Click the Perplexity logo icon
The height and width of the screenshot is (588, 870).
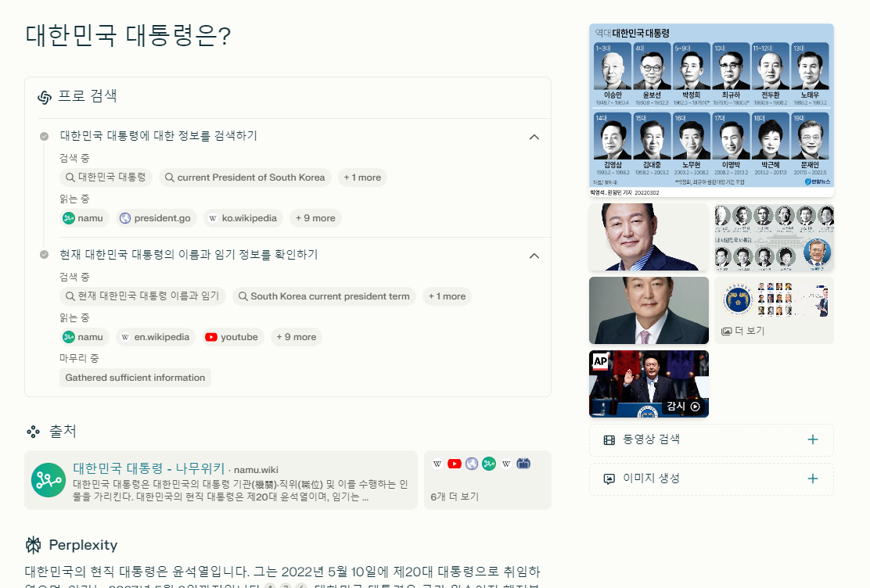[x=34, y=545]
